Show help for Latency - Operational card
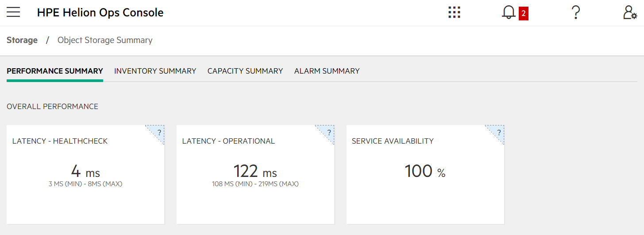Viewport: 644px width, 235px height. pos(328,132)
